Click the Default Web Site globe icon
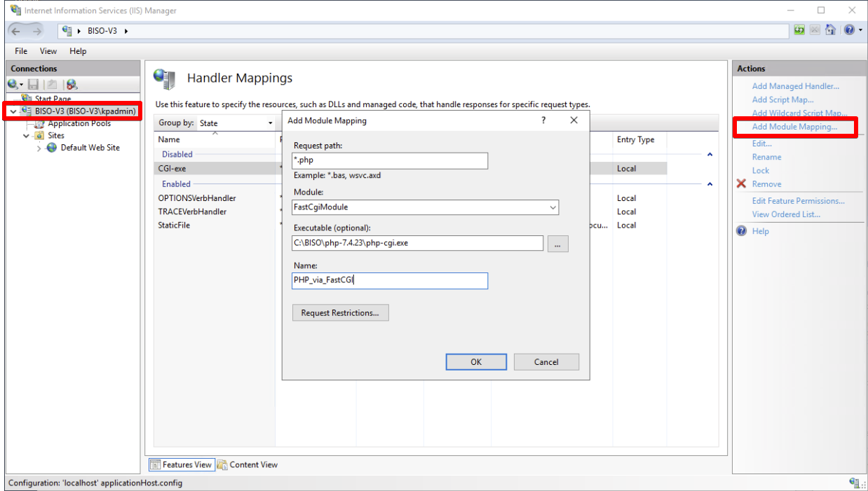Screen dimensions: 868x491 52,148
